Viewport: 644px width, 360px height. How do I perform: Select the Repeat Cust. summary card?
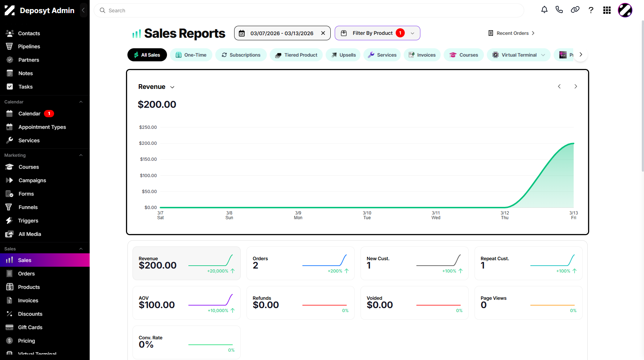pyautogui.click(x=529, y=263)
